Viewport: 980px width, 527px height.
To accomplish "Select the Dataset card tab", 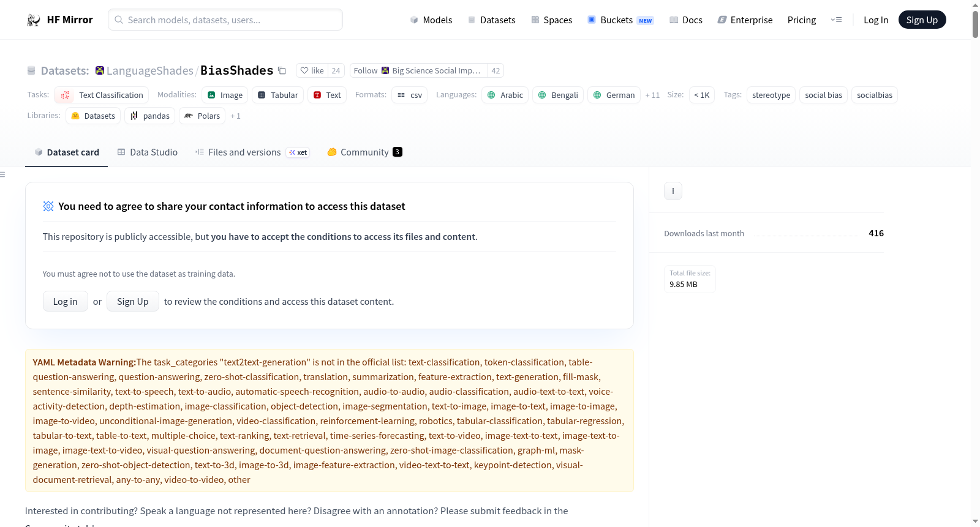I will (x=66, y=152).
